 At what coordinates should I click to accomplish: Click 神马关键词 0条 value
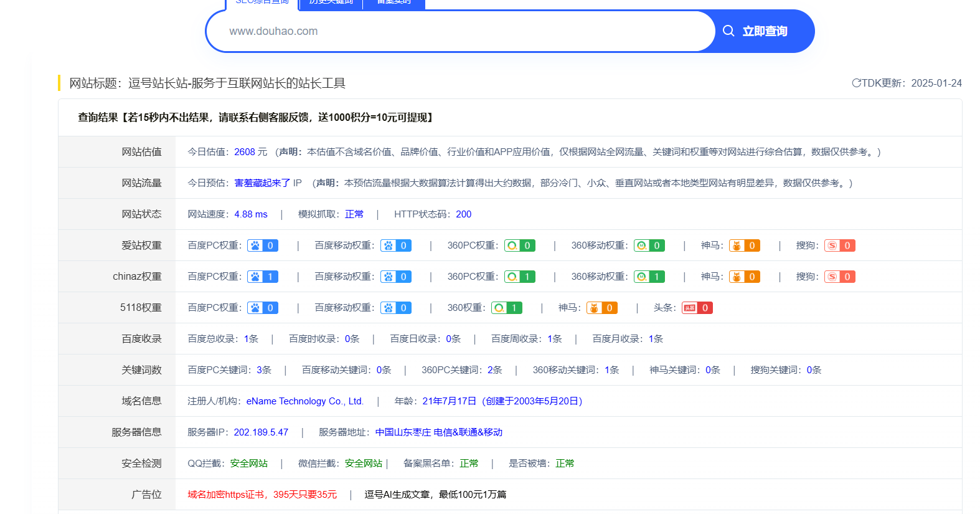pyautogui.click(x=713, y=370)
